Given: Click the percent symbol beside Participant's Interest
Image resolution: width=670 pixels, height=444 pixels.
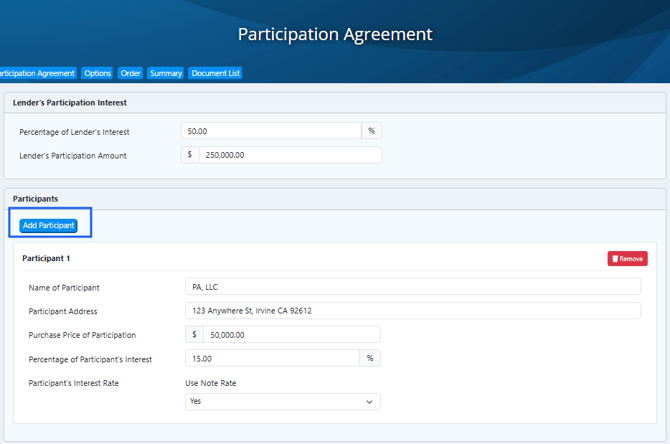Looking at the screenshot, I should tap(369, 358).
